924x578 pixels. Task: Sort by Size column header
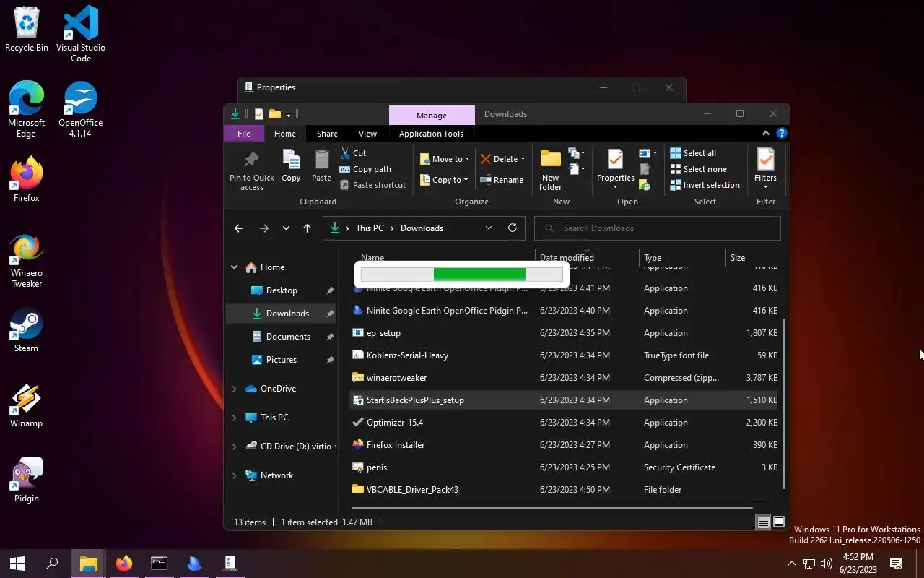click(x=754, y=257)
